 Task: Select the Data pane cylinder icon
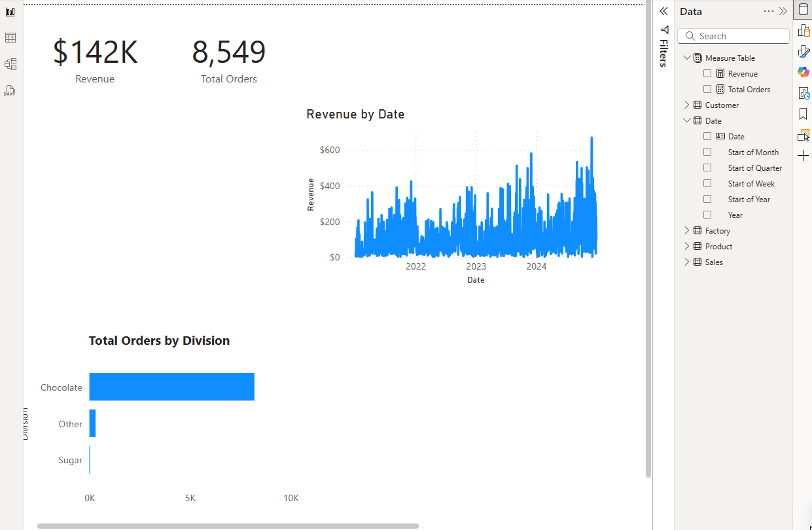803,10
